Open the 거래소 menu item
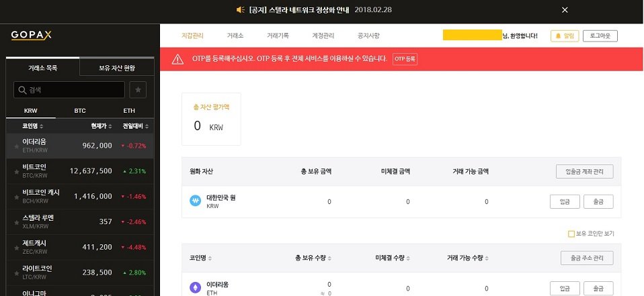 [235, 35]
